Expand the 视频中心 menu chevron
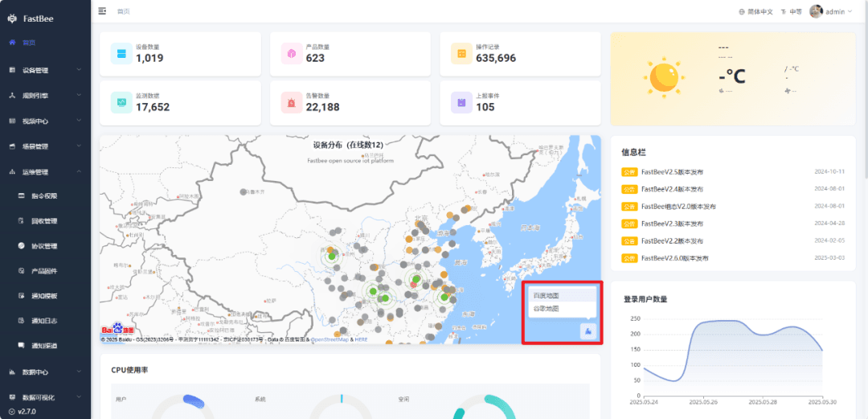Viewport: 868px width, 419px height. point(79,121)
